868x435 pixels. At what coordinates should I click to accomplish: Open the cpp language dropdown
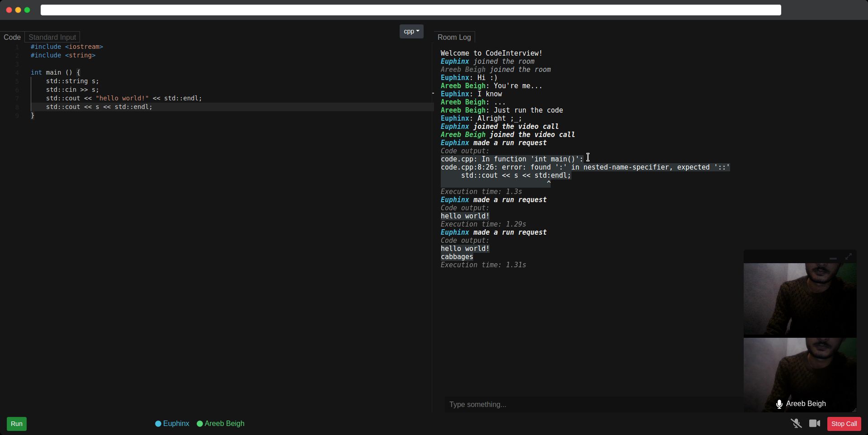[411, 31]
